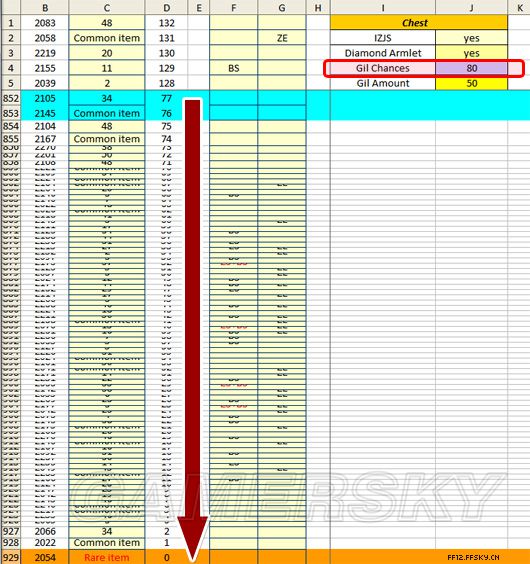530x564 pixels.
Task: Click cell containing 2167
Action: (45, 139)
